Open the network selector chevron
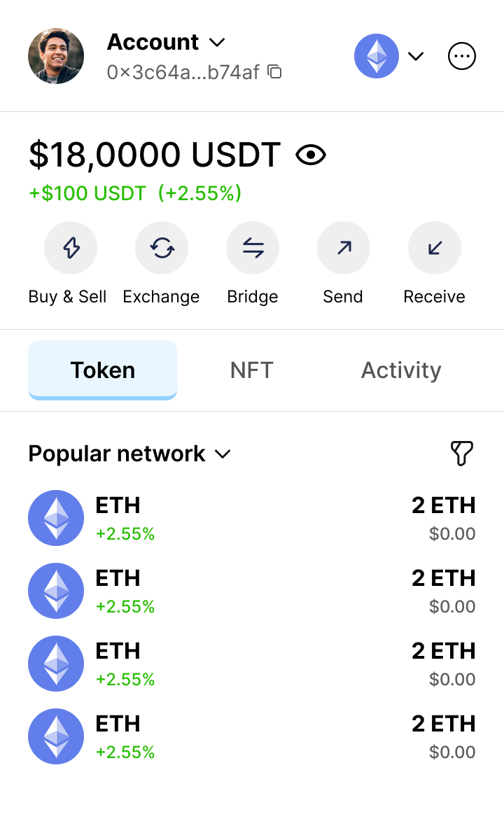Screen dimensions: 504x840 coord(416,56)
